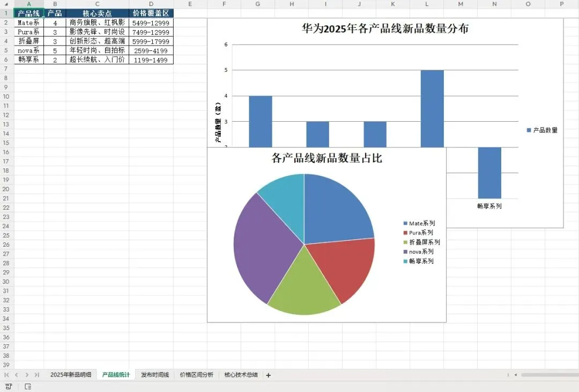579x392 pixels.
Task: Select the 影像先锋、时尚设 cell
Action: (x=98, y=32)
